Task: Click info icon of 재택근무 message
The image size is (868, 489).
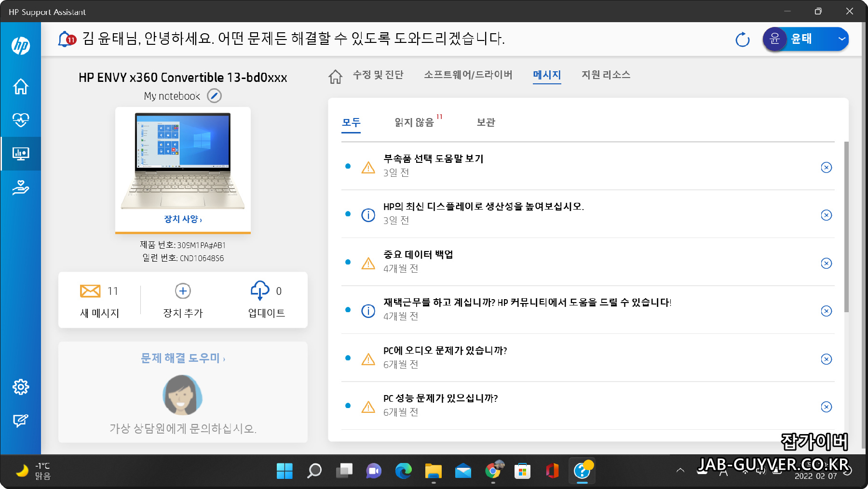Action: pyautogui.click(x=368, y=311)
